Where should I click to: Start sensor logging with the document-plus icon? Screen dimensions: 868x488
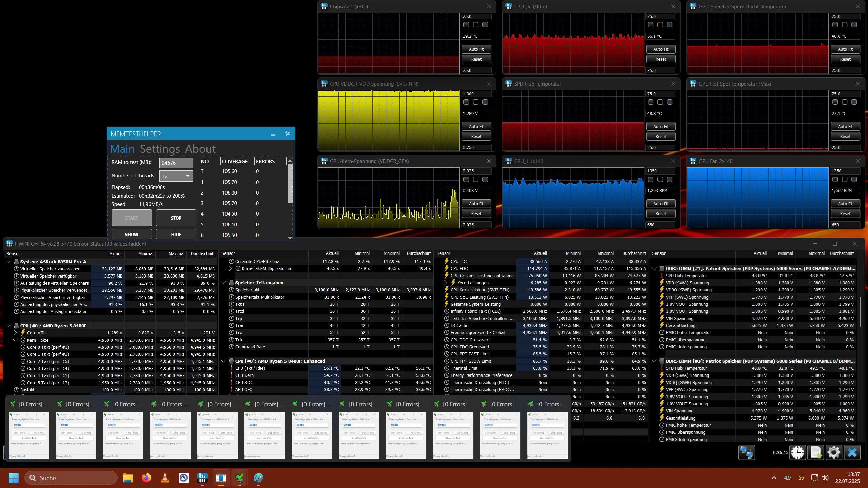(x=815, y=452)
